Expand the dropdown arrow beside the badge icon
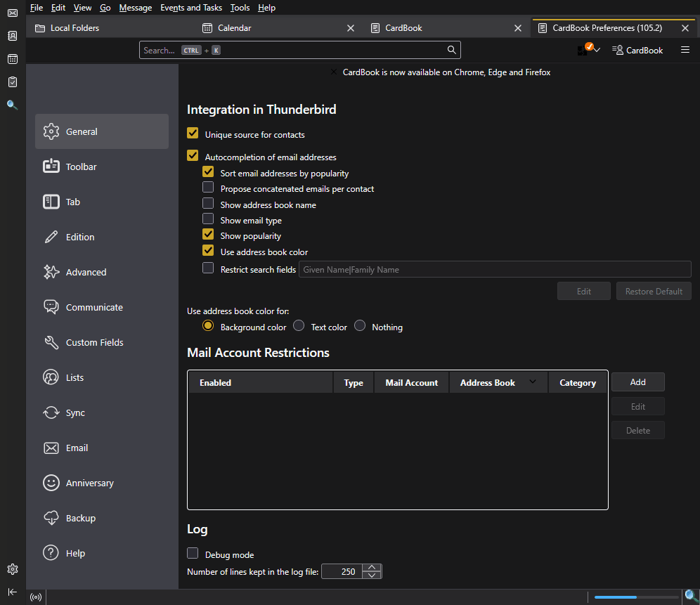Viewport: 700px width, 605px height. point(597,50)
